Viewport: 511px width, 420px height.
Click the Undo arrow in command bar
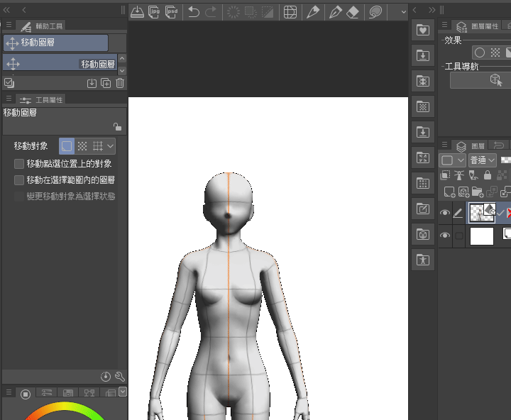pyautogui.click(x=194, y=12)
